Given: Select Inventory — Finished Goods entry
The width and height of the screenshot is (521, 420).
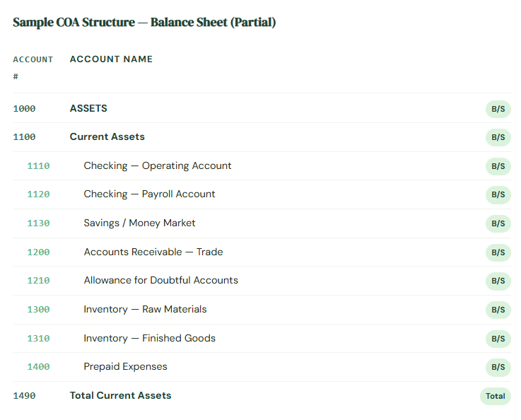Looking at the screenshot, I should pyautogui.click(x=149, y=339).
